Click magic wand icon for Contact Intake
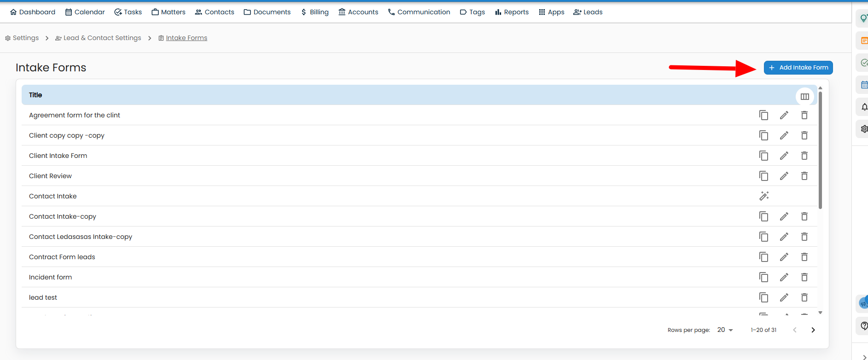868x360 pixels. pyautogui.click(x=764, y=196)
